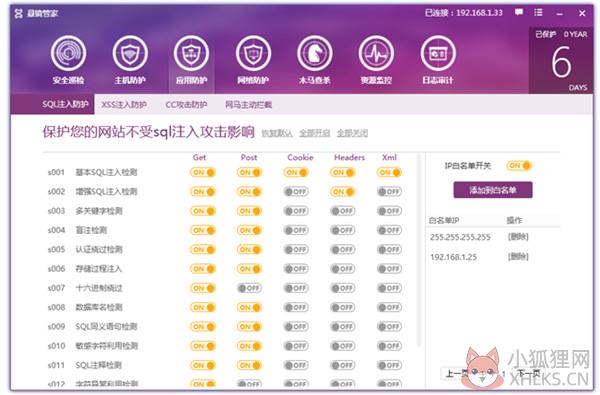Viewport: 600px width, 395px height.
Task: Click the protected days counter 6
Action: pos(561,62)
